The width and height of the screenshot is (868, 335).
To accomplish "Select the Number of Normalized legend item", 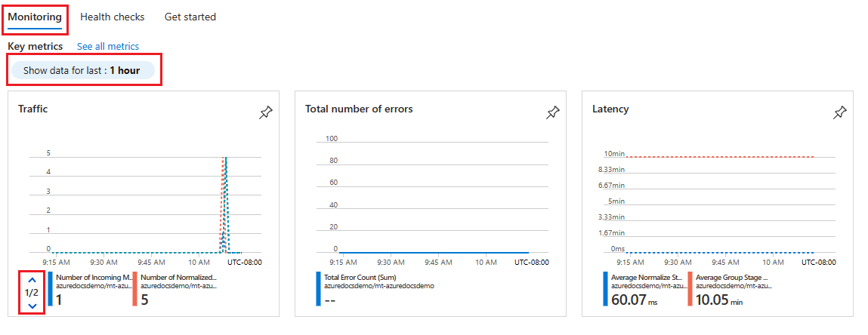I will 178,278.
